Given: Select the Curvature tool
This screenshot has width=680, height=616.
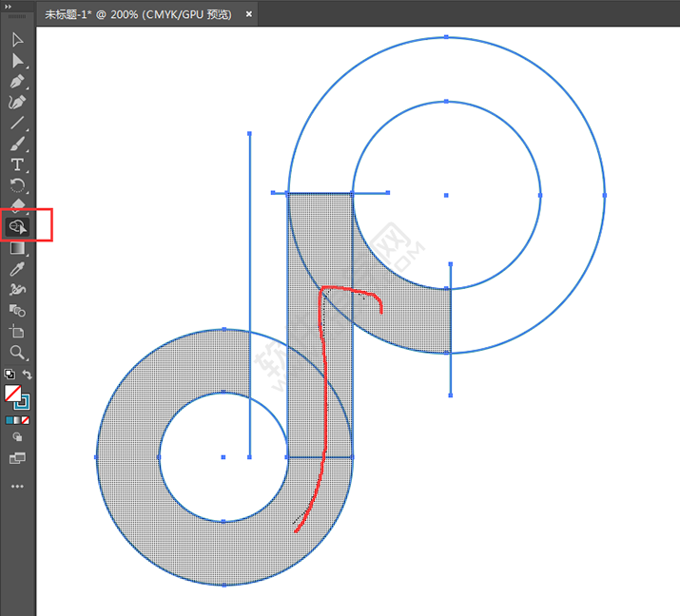Looking at the screenshot, I should pyautogui.click(x=17, y=103).
